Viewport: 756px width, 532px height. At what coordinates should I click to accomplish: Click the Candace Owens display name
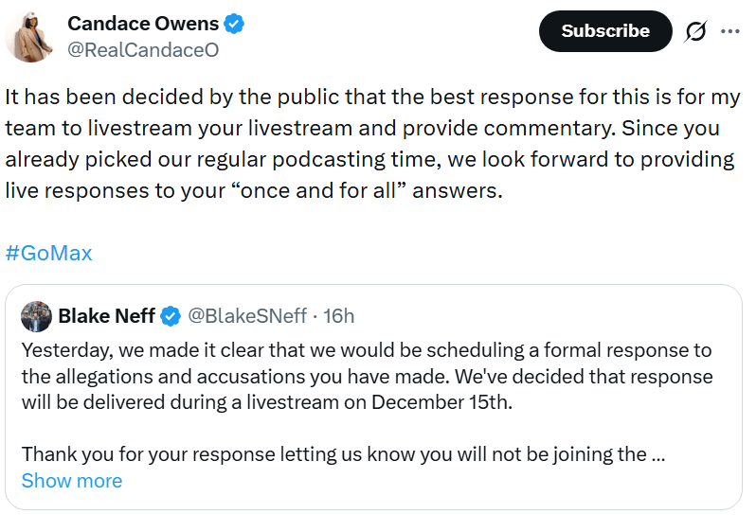tap(143, 24)
